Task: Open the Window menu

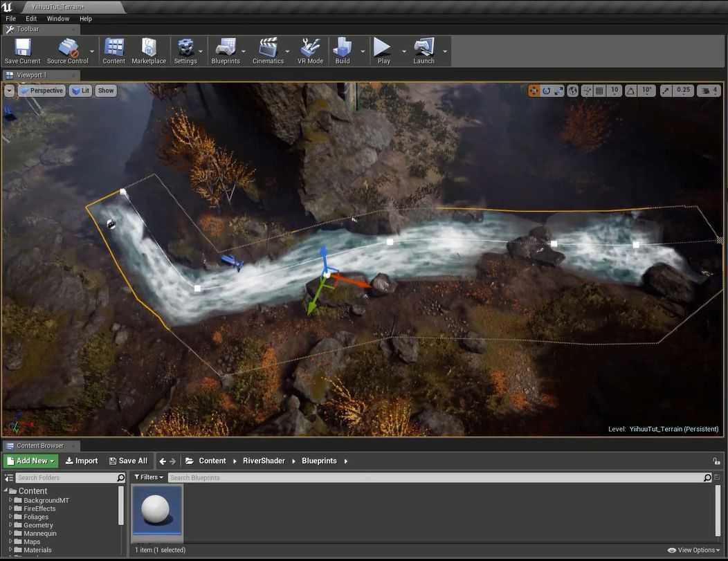Action: [x=58, y=19]
